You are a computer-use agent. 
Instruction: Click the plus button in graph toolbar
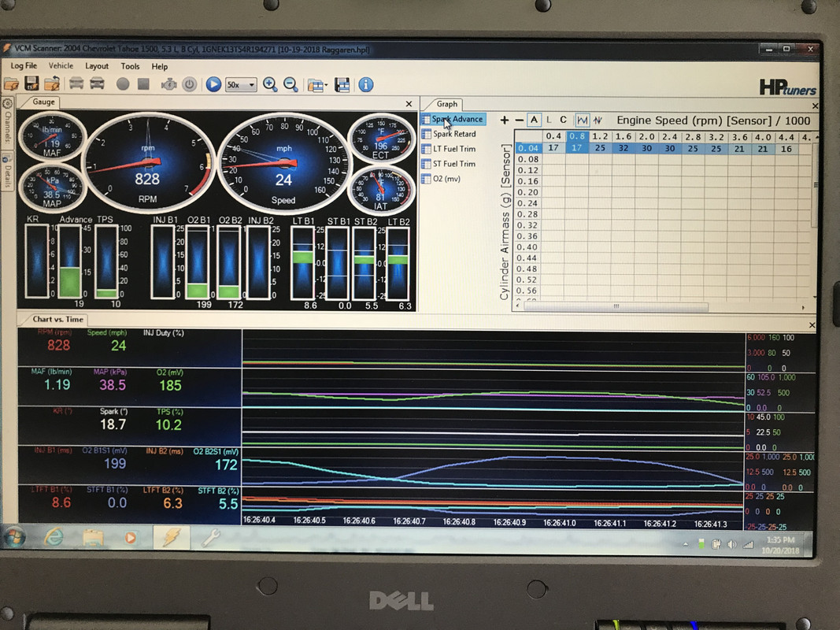point(504,120)
